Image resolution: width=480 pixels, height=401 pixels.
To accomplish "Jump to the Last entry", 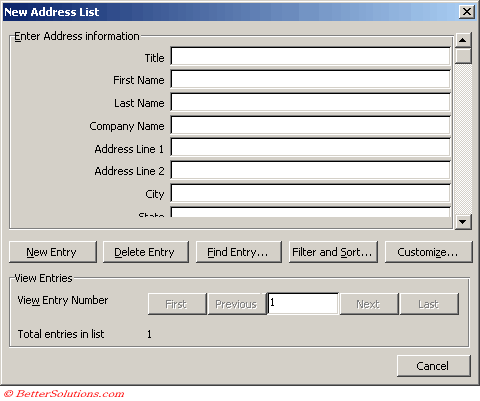I will pyautogui.click(x=429, y=304).
